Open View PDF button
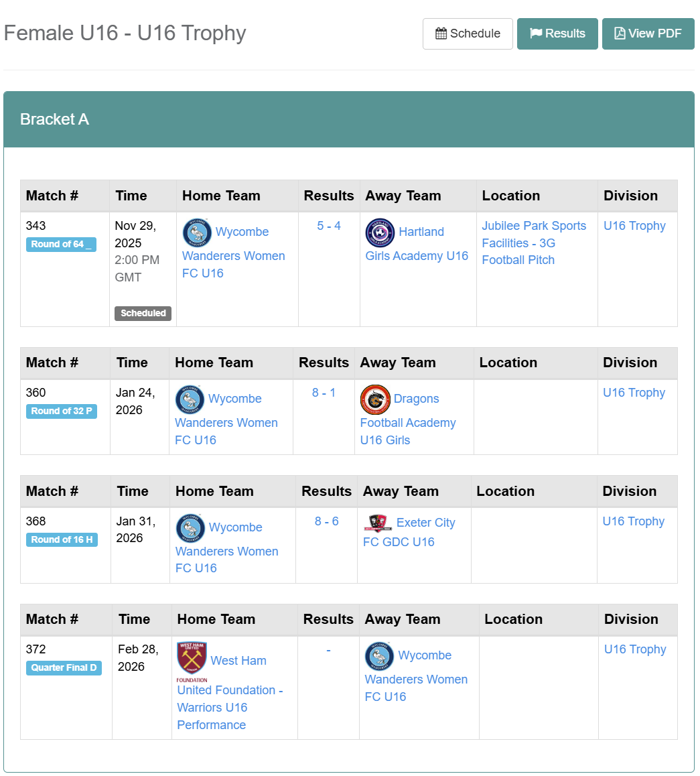 tap(648, 34)
